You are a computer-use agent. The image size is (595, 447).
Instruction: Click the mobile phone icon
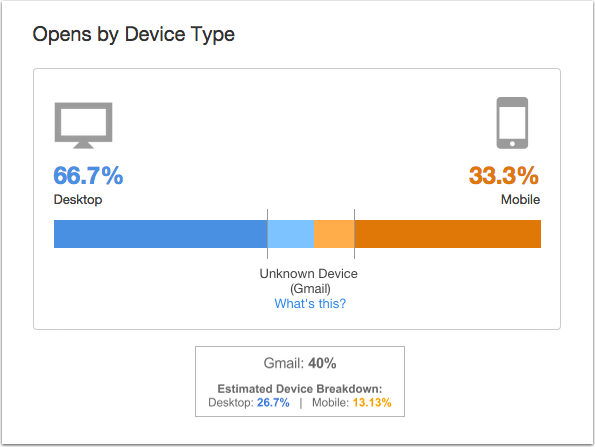(512, 123)
